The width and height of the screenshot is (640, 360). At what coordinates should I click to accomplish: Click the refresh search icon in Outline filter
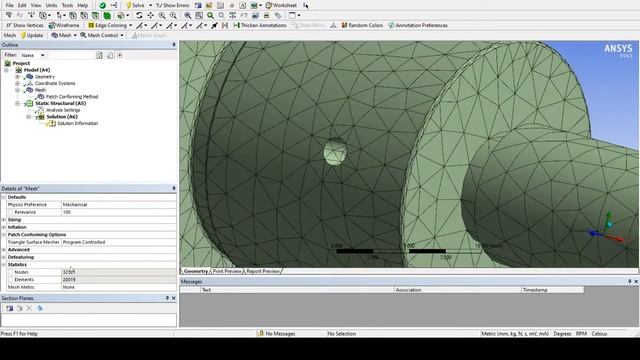[99, 55]
